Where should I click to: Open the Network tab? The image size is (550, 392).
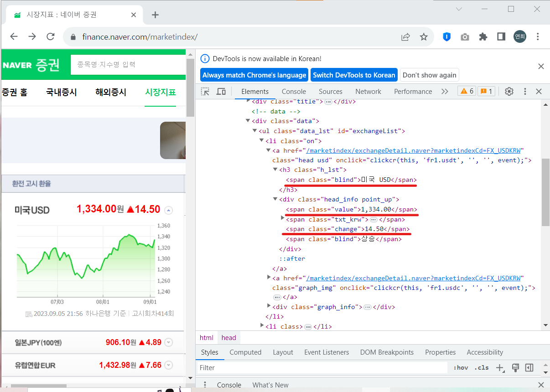[x=368, y=92]
